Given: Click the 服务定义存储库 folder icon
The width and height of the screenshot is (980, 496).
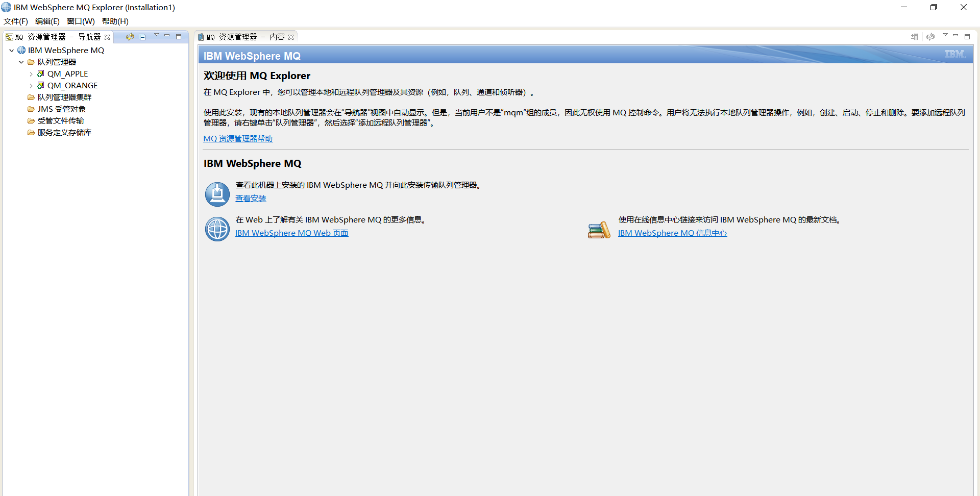Looking at the screenshot, I should [x=31, y=133].
